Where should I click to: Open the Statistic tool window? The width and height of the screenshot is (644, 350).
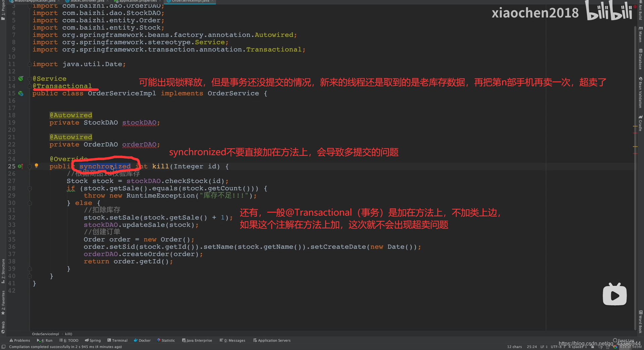click(166, 340)
